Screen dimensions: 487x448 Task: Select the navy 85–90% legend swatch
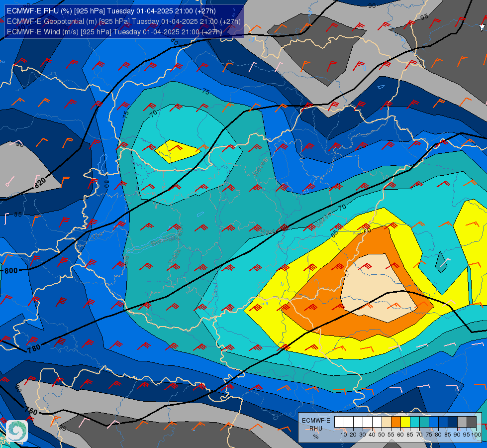pyautogui.click(x=453, y=422)
